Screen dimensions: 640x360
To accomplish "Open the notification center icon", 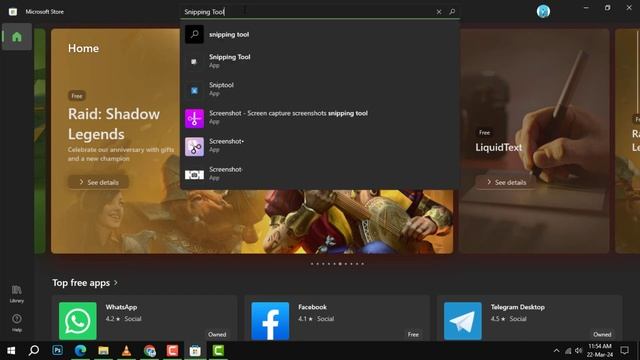I will 624,351.
